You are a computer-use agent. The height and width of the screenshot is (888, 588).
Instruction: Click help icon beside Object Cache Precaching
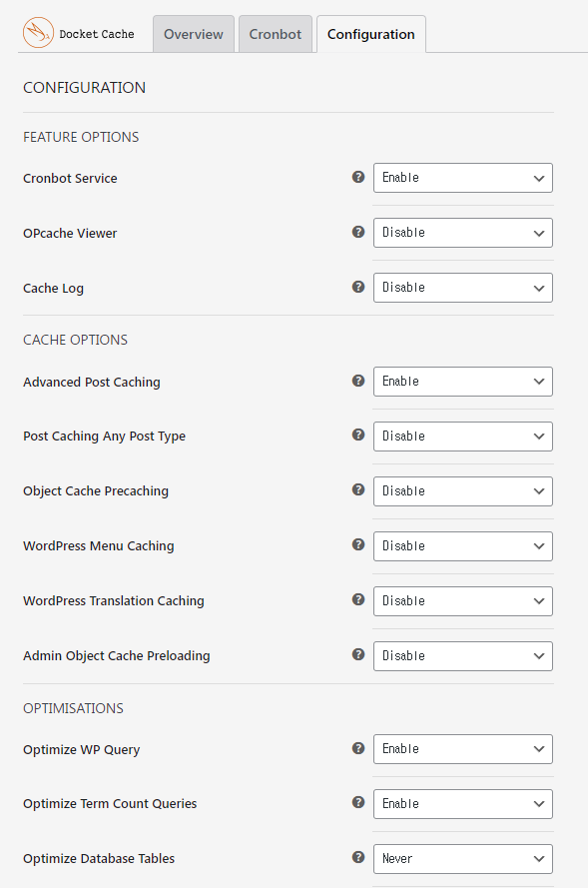click(x=358, y=489)
